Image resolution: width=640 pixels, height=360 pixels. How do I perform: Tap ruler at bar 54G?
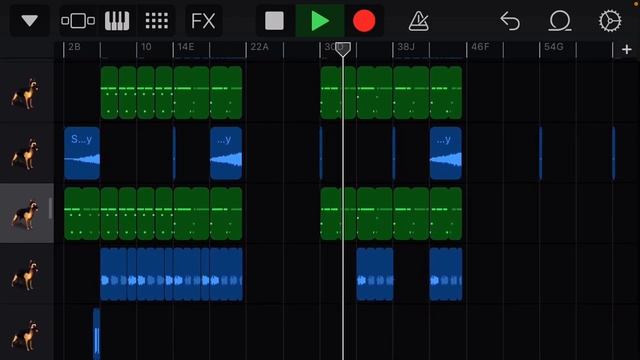point(553,47)
